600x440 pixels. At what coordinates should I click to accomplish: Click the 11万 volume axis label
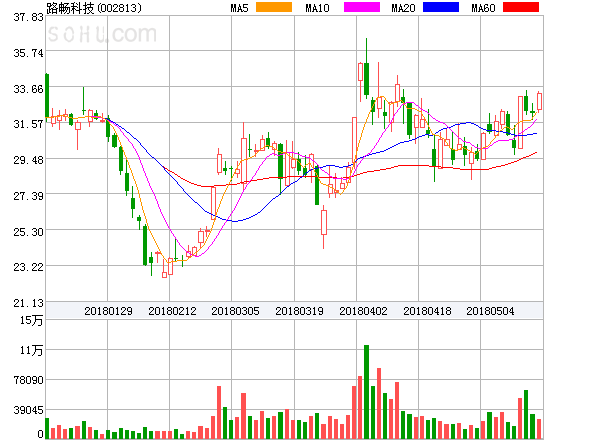coord(31,350)
